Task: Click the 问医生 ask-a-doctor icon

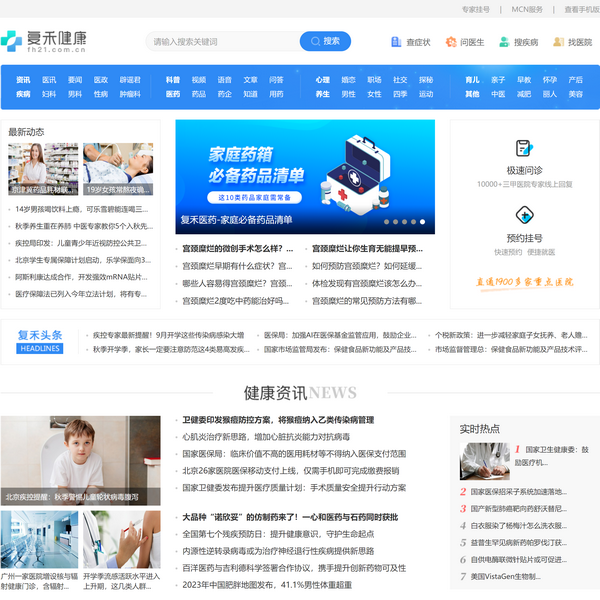Action: 451,42
